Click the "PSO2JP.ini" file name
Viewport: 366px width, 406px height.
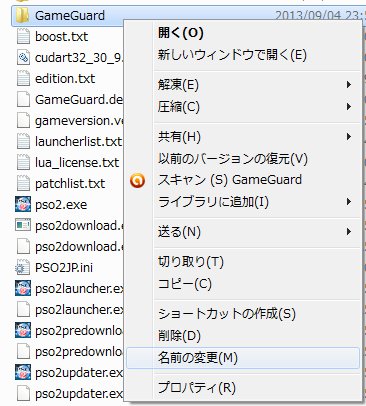coord(64,267)
